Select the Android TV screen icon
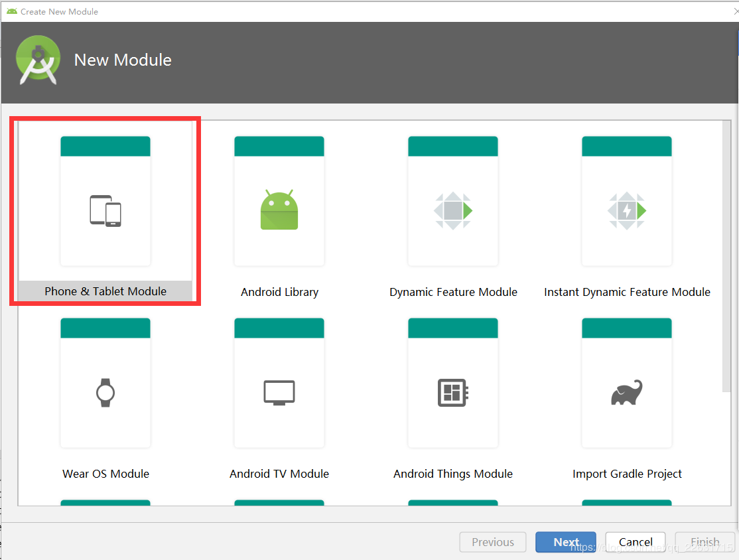The width and height of the screenshot is (739, 560). tap(279, 393)
